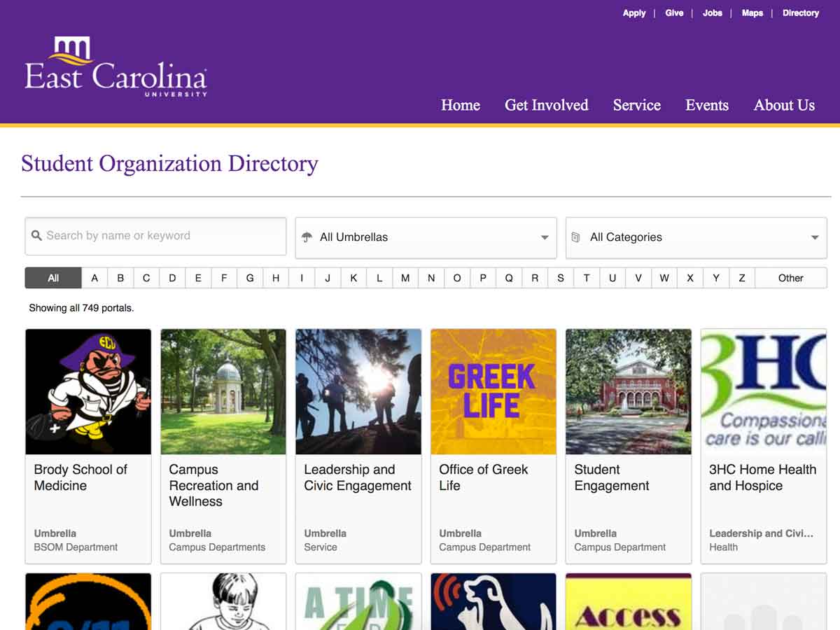The height and width of the screenshot is (630, 840).
Task: Click the Student Engagement card title
Action: pos(612,477)
